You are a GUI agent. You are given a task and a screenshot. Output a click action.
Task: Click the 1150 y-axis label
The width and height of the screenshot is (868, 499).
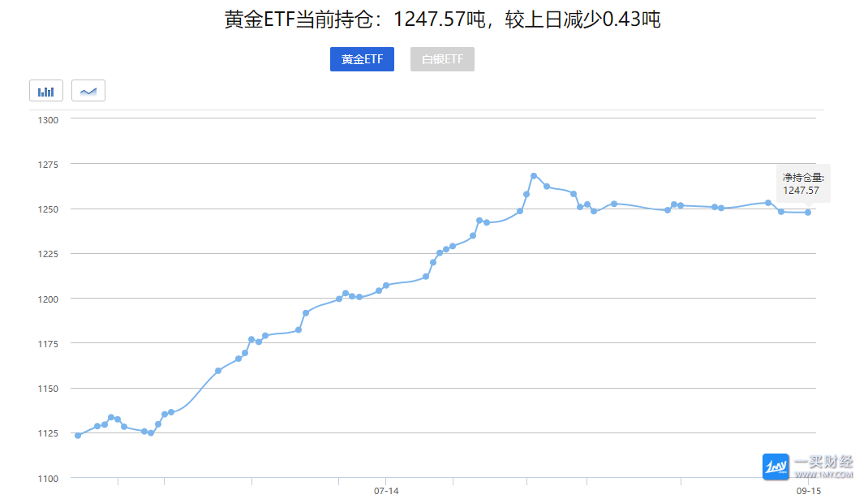coord(48,389)
